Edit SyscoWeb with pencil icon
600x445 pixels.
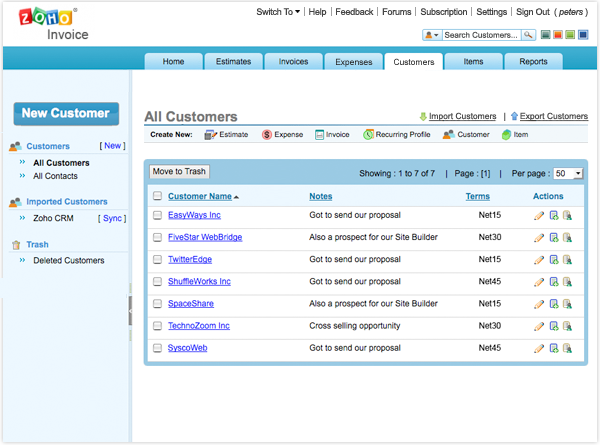click(x=539, y=349)
